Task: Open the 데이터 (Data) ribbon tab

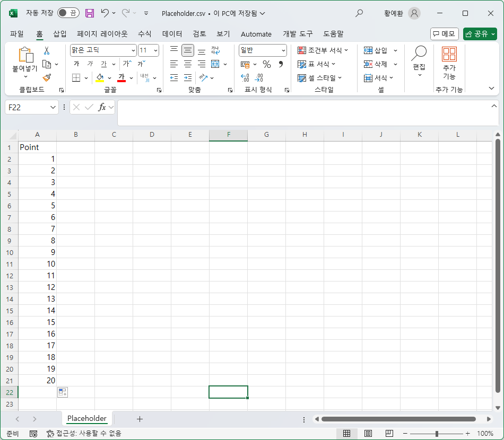Action: pos(172,34)
